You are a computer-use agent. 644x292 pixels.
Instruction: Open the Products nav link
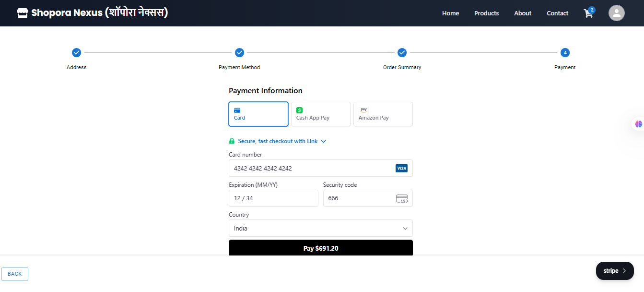point(486,13)
